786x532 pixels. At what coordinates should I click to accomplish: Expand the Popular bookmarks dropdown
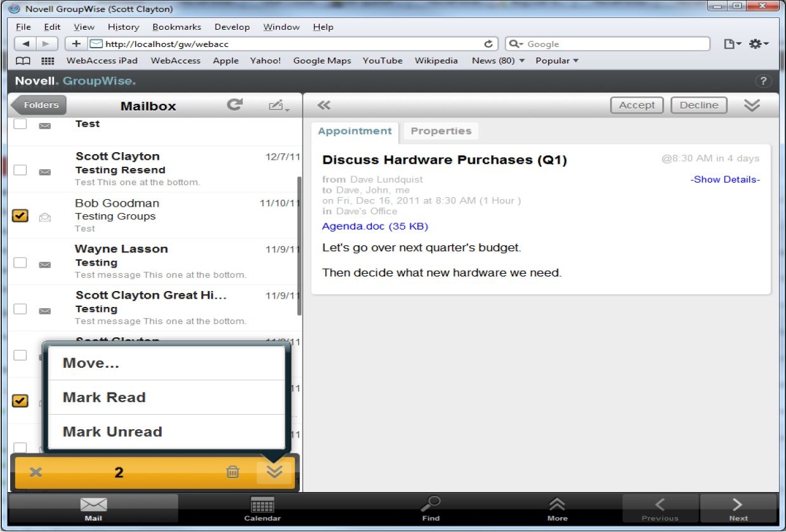[557, 61]
